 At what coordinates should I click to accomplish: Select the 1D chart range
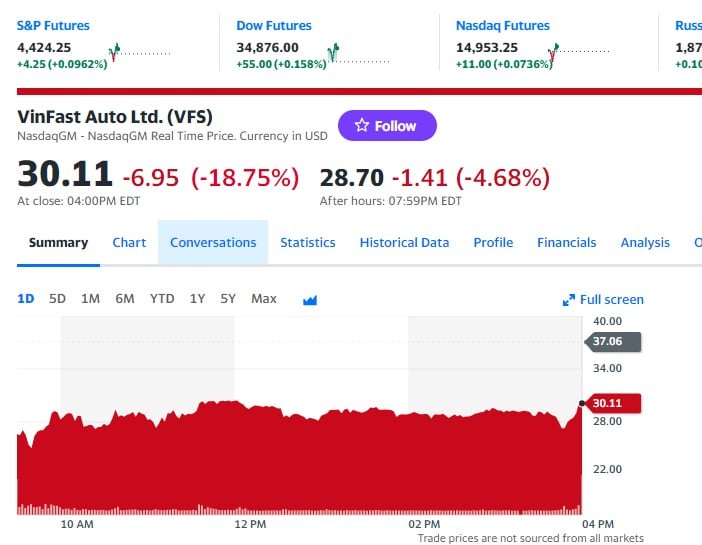click(26, 299)
